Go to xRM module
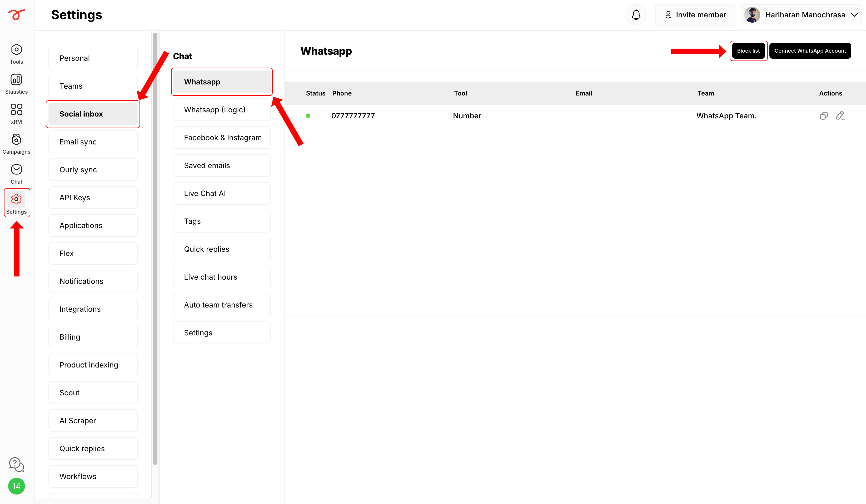The width and height of the screenshot is (866, 504). (16, 114)
